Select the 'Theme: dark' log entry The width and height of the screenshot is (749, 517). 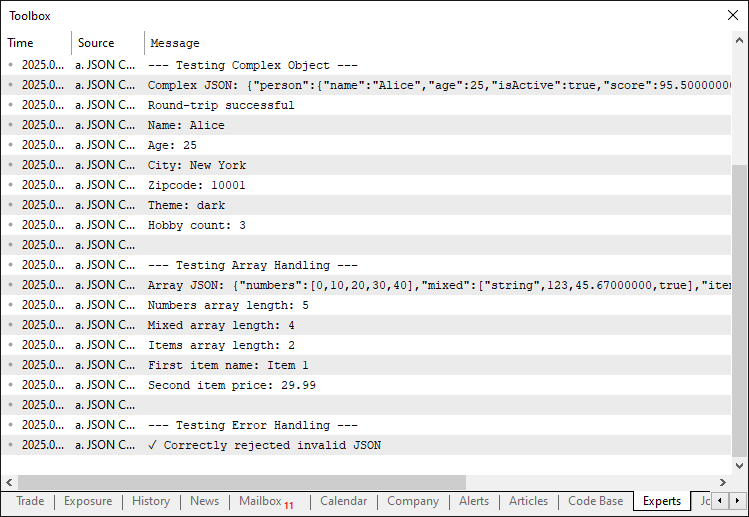pyautogui.click(x=366, y=205)
